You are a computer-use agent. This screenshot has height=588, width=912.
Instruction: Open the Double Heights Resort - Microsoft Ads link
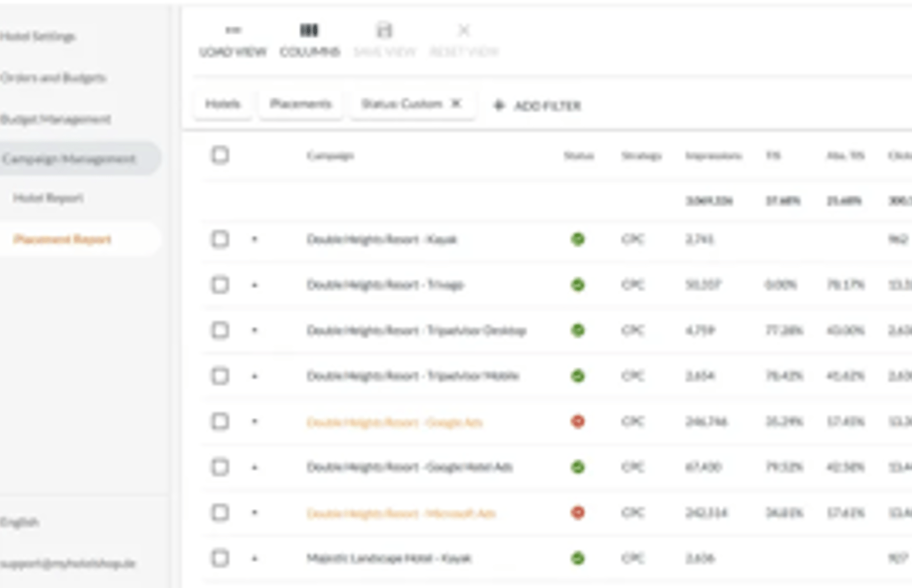click(401, 513)
